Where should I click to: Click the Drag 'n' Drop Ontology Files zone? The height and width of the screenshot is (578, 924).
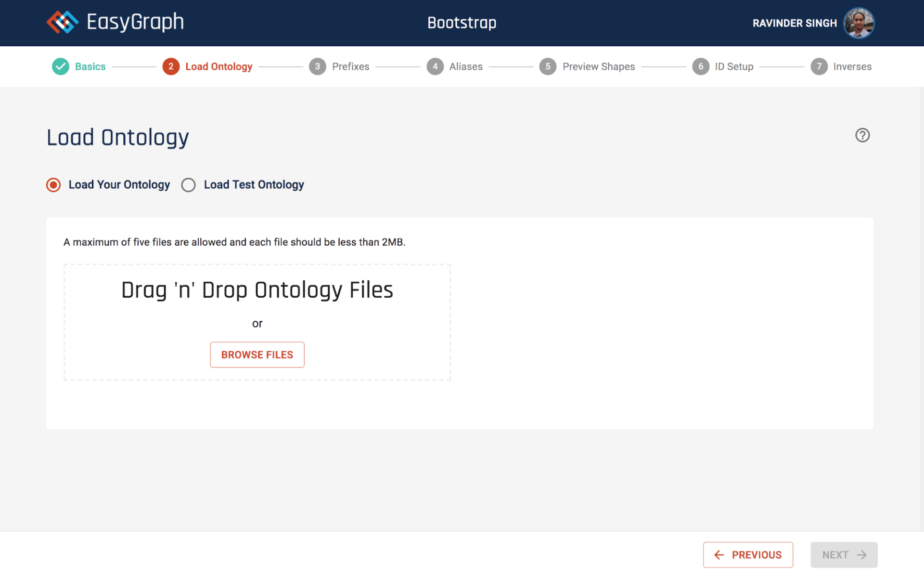[257, 290]
